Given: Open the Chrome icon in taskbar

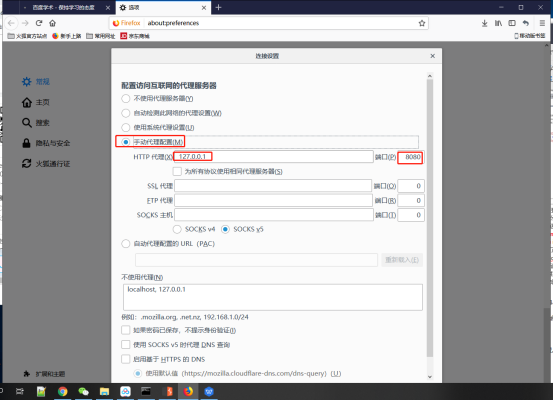Looking at the screenshot, I should (x=63, y=391).
